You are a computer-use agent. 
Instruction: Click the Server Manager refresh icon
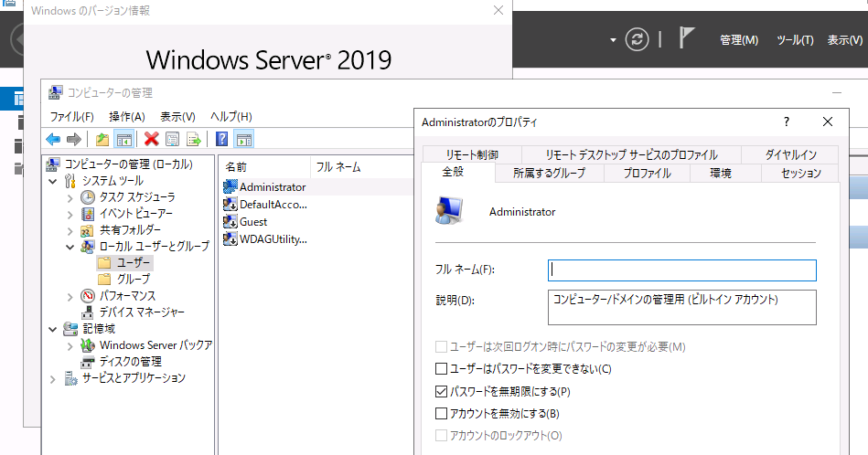coord(637,40)
